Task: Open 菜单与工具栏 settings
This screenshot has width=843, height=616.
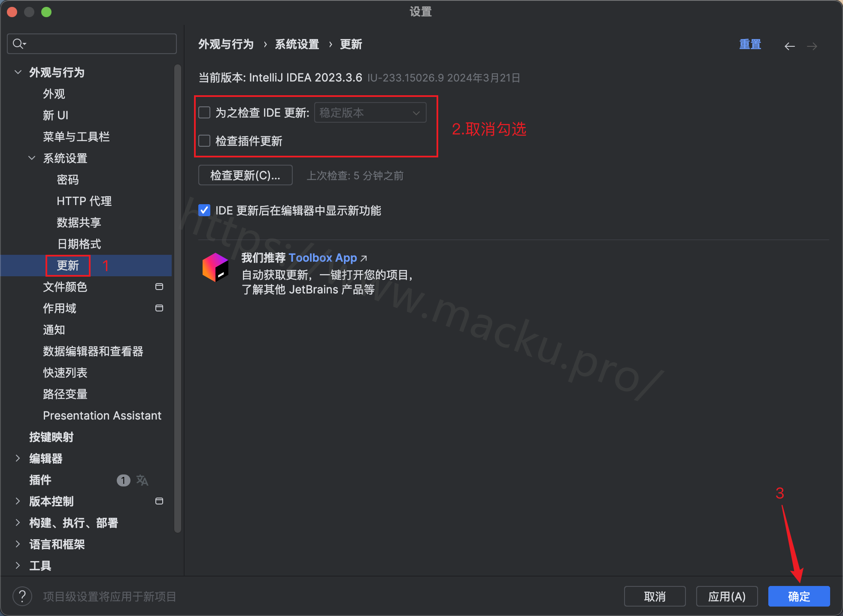Action: tap(76, 137)
